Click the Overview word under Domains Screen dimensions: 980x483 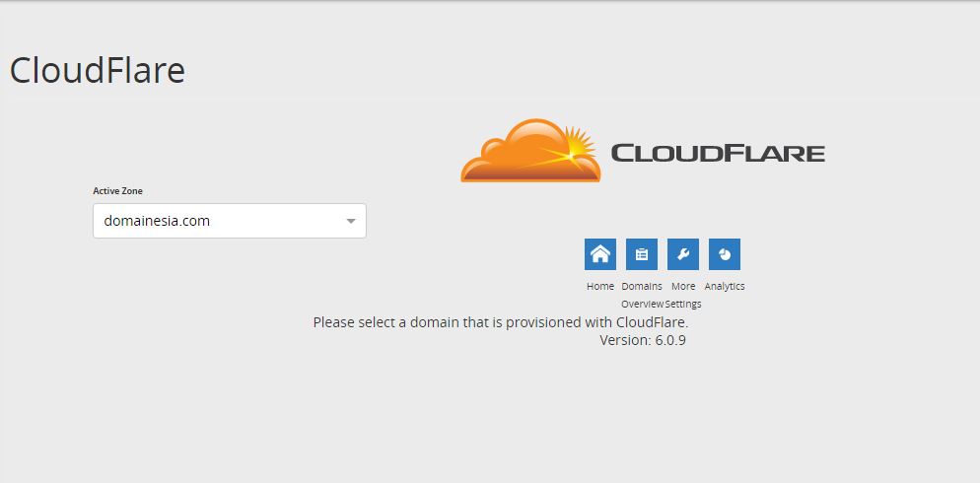[x=642, y=305]
